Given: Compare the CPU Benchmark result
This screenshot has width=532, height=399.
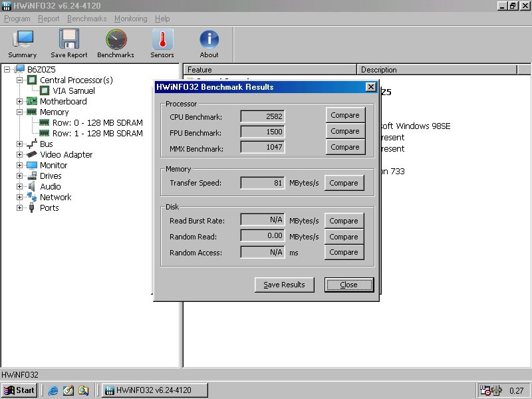Looking at the screenshot, I should (344, 115).
